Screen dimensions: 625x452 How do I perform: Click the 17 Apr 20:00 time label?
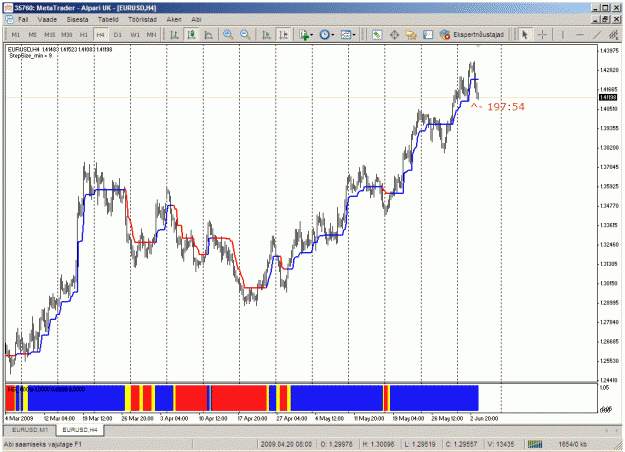[x=252, y=419]
